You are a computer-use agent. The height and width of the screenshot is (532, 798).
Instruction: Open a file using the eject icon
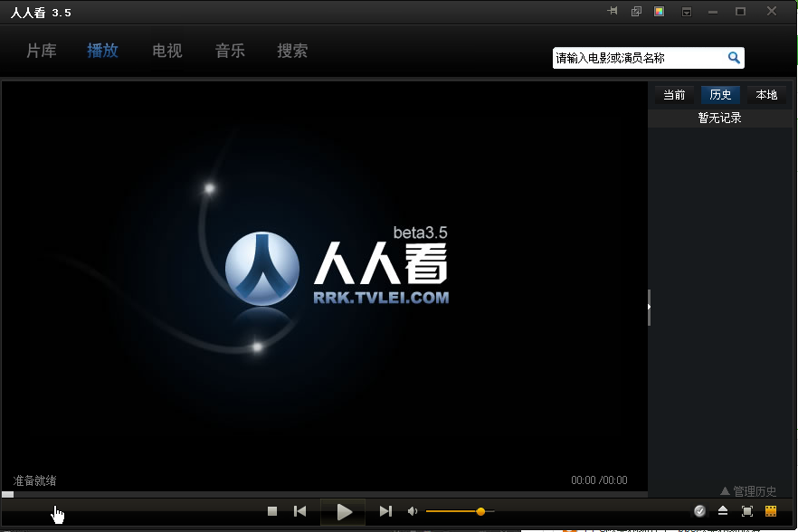point(722,511)
